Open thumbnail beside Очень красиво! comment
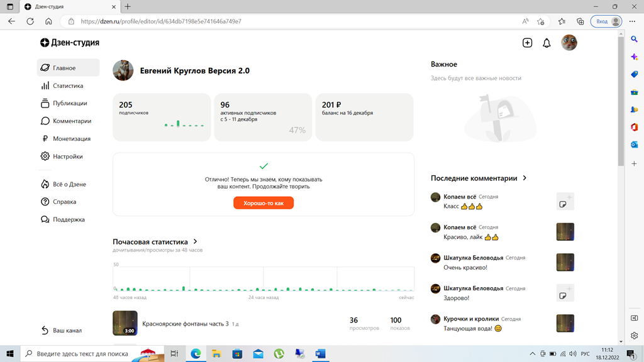Image resolution: width=644 pixels, height=362 pixels. 565,262
